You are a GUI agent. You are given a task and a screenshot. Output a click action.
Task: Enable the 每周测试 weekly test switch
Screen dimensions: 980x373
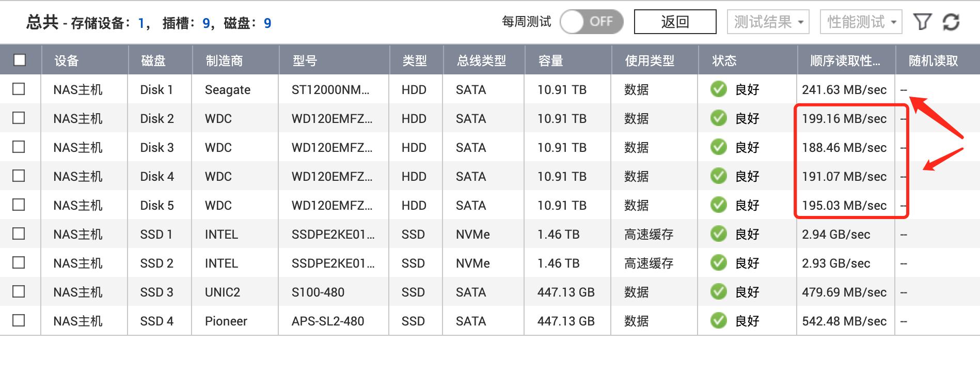click(591, 22)
